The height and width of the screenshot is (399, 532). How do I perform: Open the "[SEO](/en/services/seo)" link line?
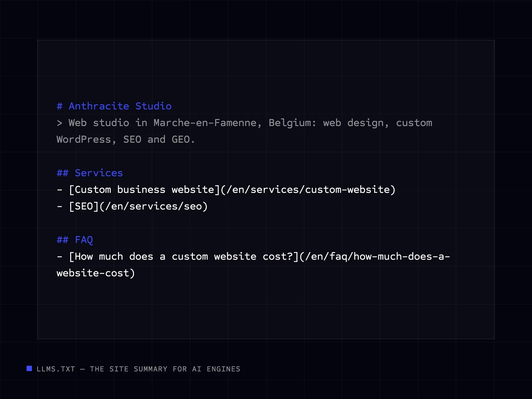pyautogui.click(x=132, y=206)
